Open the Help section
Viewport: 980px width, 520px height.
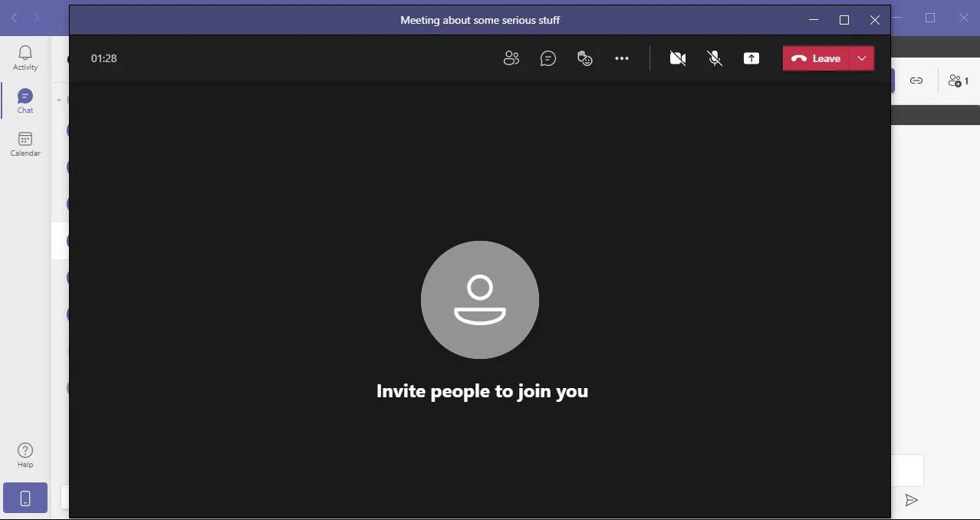[25, 455]
